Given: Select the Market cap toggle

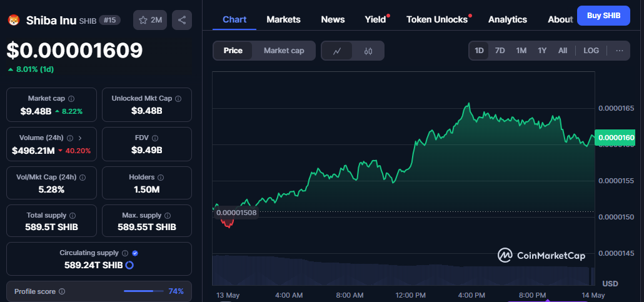Looking at the screenshot, I should pyautogui.click(x=284, y=51).
